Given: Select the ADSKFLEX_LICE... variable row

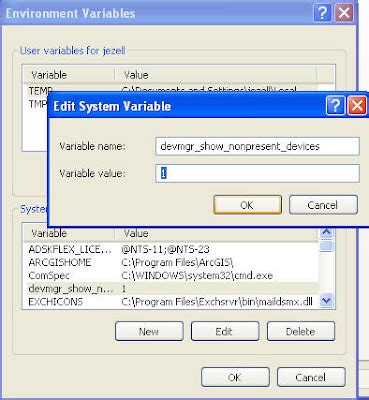Looking at the screenshot, I should pyautogui.click(x=170, y=249).
